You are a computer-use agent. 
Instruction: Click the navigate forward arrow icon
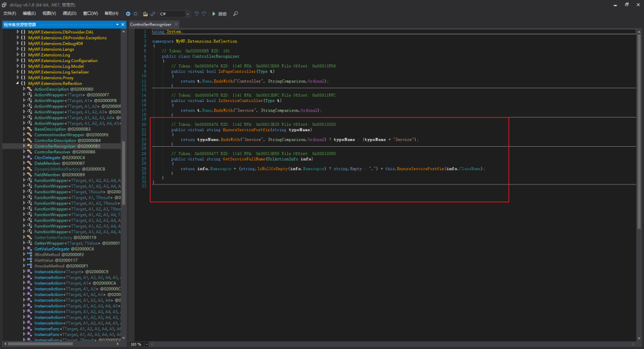(135, 14)
